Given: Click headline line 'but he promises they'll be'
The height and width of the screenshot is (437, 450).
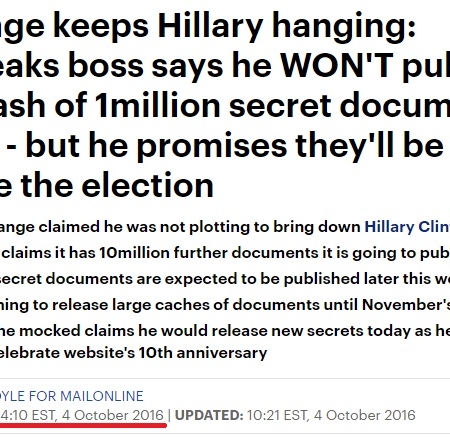Looking at the screenshot, I should [235, 146].
